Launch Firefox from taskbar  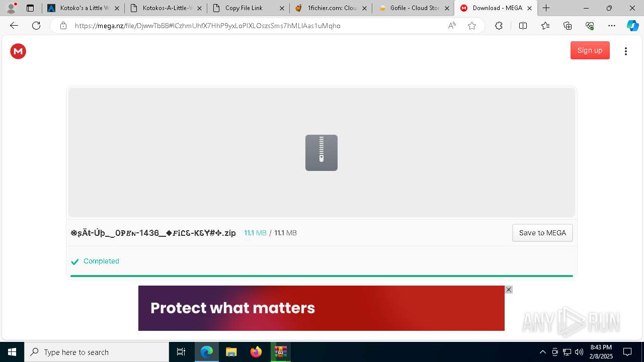[x=256, y=352]
